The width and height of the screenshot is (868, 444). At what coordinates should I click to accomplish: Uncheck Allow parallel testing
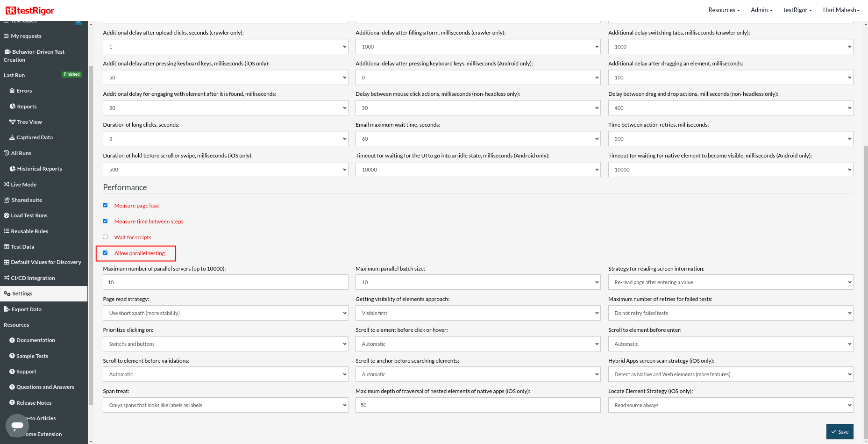106,253
